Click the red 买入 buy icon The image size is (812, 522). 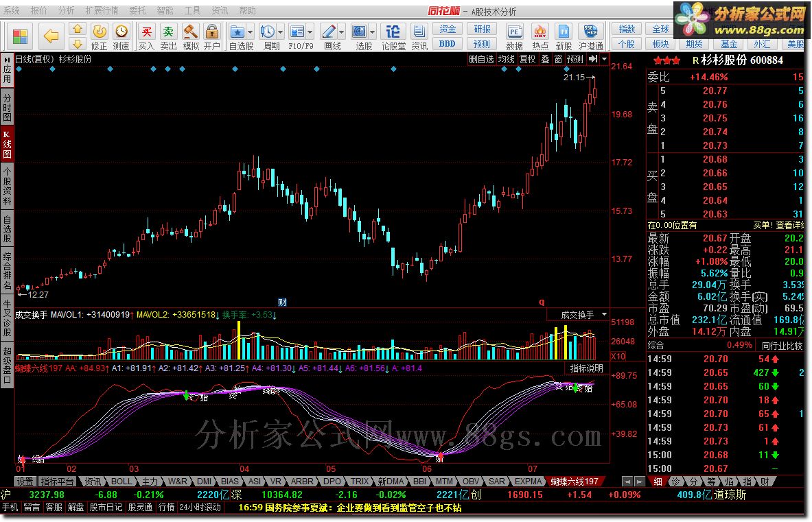[x=147, y=37]
